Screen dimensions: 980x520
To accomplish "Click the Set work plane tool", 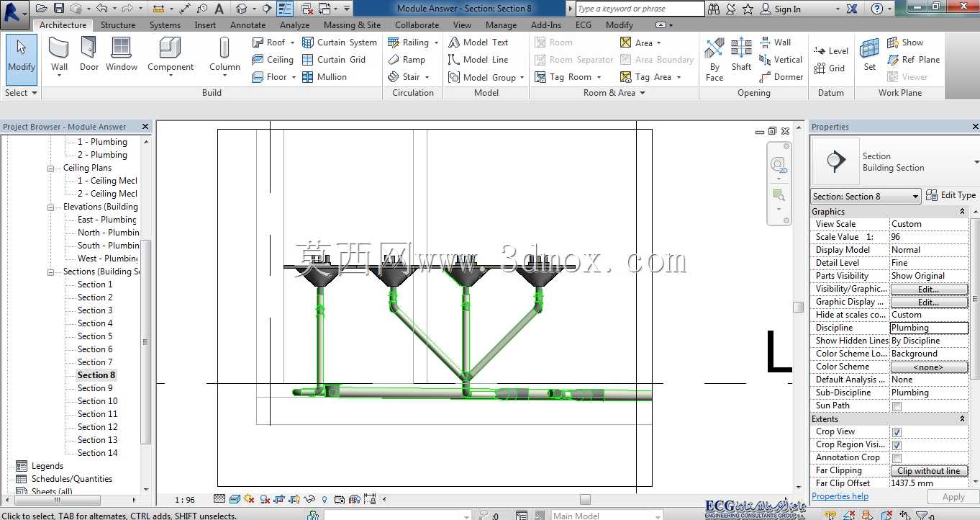I will (x=870, y=55).
